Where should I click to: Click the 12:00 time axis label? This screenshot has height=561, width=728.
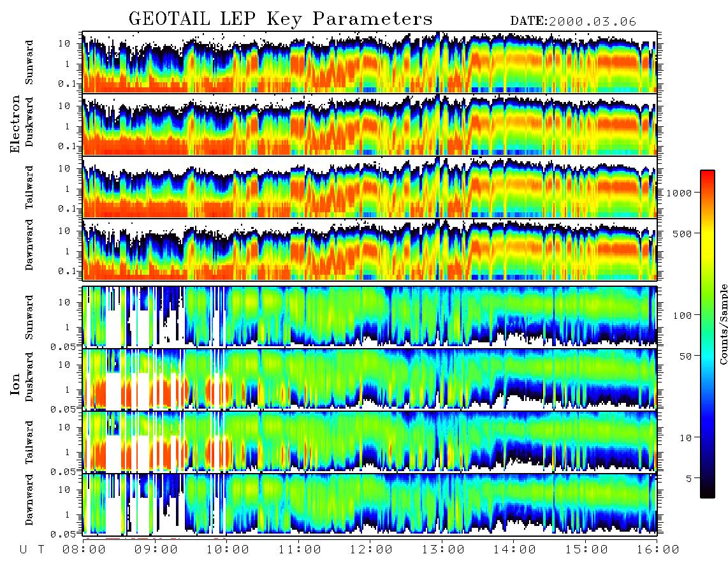point(371,550)
